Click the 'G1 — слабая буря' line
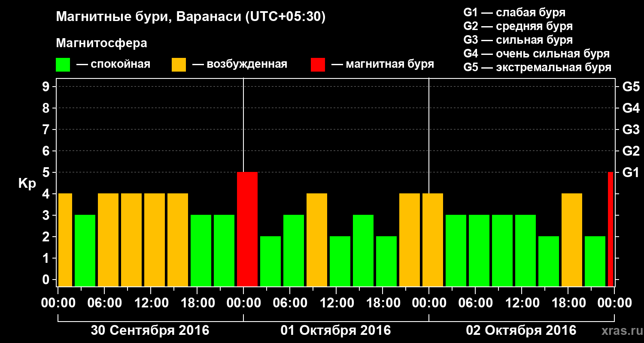This screenshot has height=343, width=644. click(x=514, y=12)
